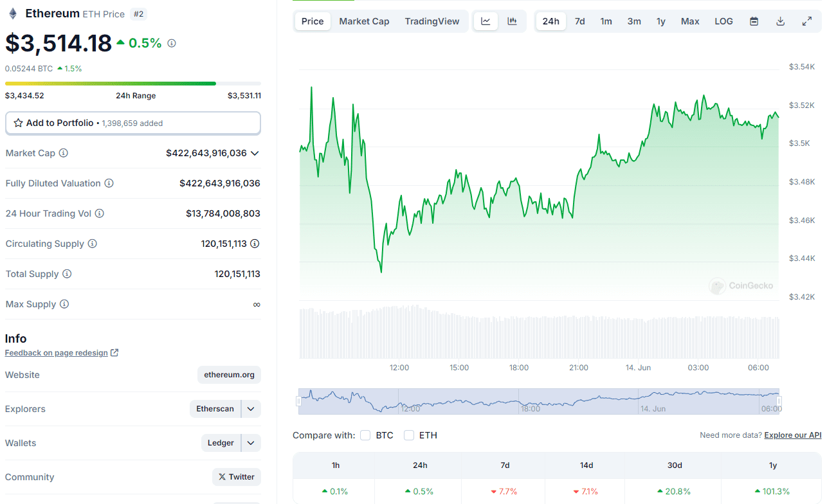
Task: Click the $3,514.18 price text
Action: click(59, 43)
